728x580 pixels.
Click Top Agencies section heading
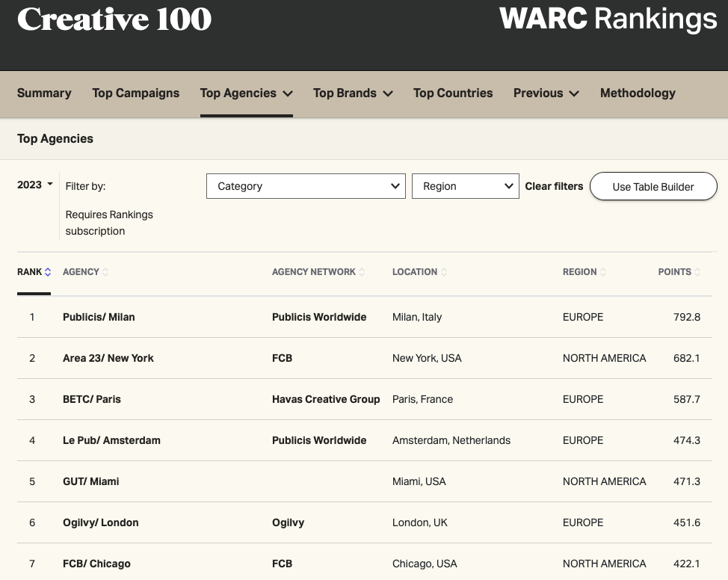(x=55, y=138)
